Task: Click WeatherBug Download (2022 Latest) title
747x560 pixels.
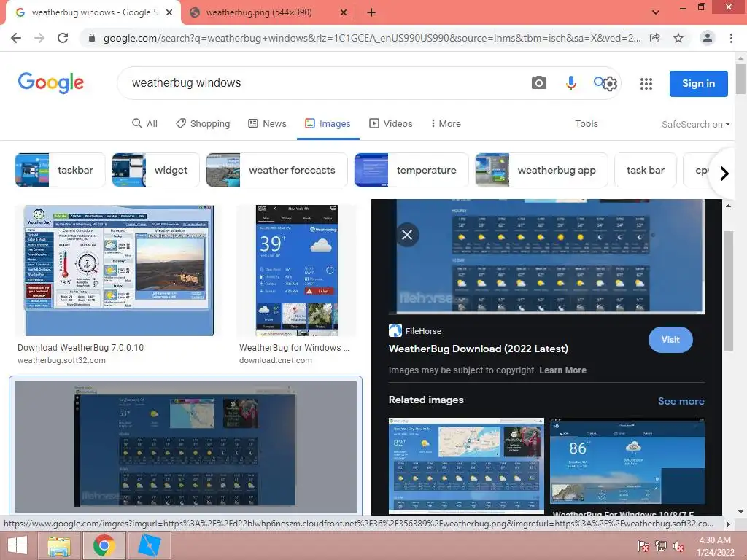Action: point(479,349)
